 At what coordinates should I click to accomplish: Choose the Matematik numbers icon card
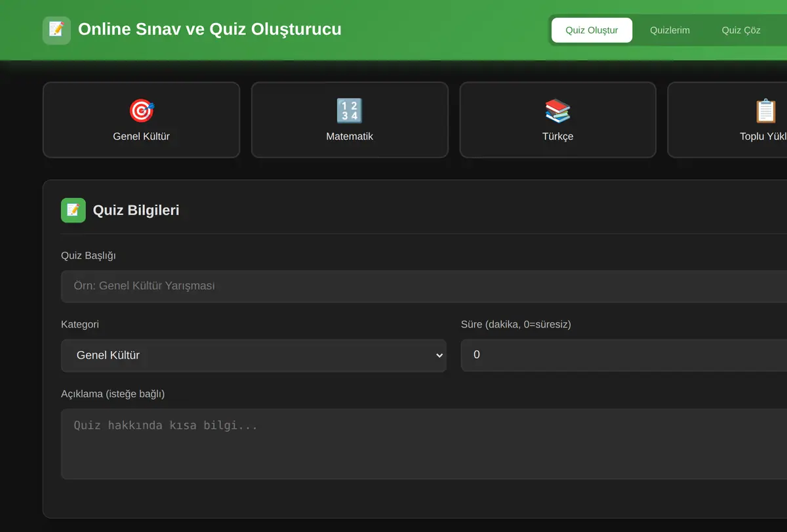point(350,120)
